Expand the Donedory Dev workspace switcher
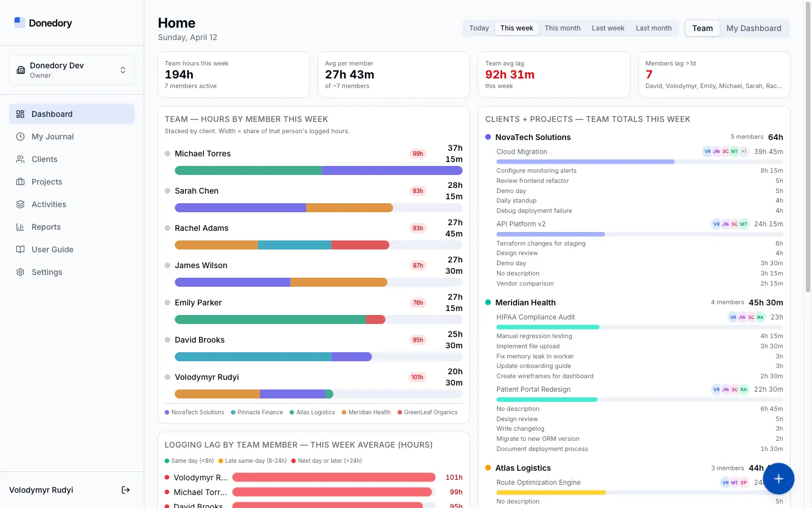The width and height of the screenshot is (812, 508). [x=72, y=70]
